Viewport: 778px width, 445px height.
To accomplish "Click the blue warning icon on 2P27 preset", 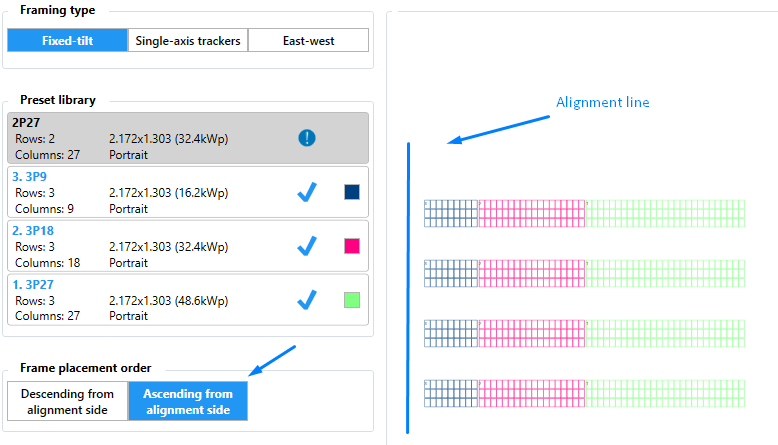I will click(307, 138).
